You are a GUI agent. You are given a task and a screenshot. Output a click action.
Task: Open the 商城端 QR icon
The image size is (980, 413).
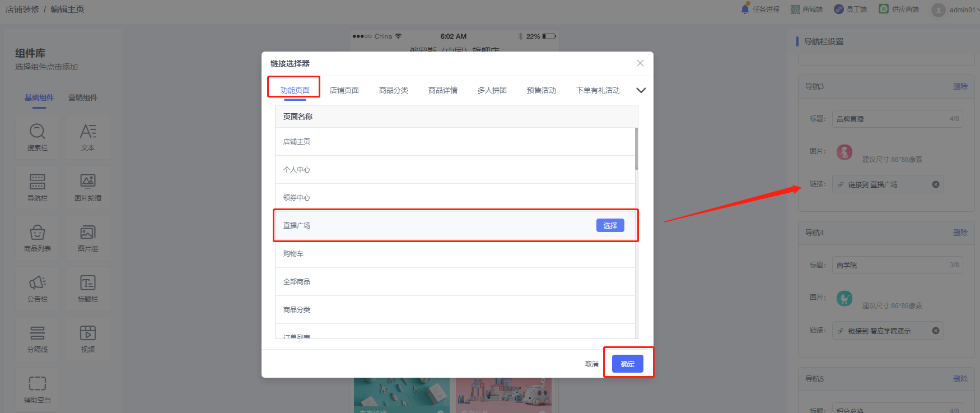[x=795, y=9]
